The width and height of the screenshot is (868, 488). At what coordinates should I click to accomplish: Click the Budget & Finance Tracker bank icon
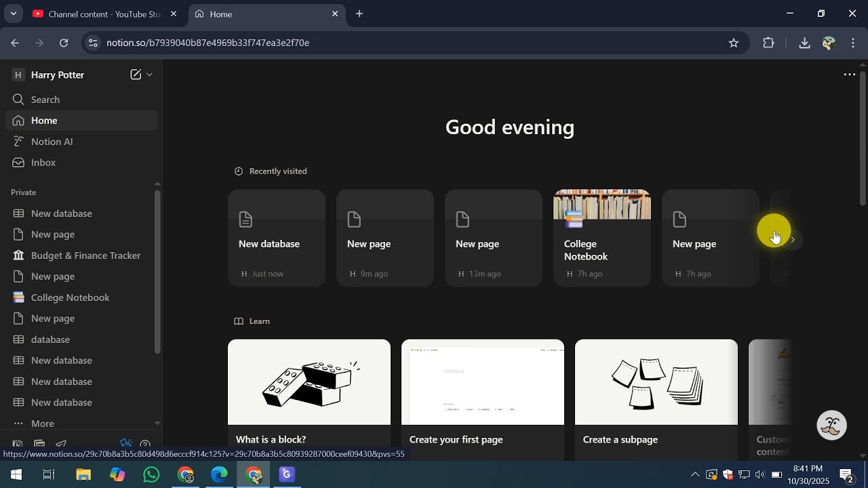18,256
